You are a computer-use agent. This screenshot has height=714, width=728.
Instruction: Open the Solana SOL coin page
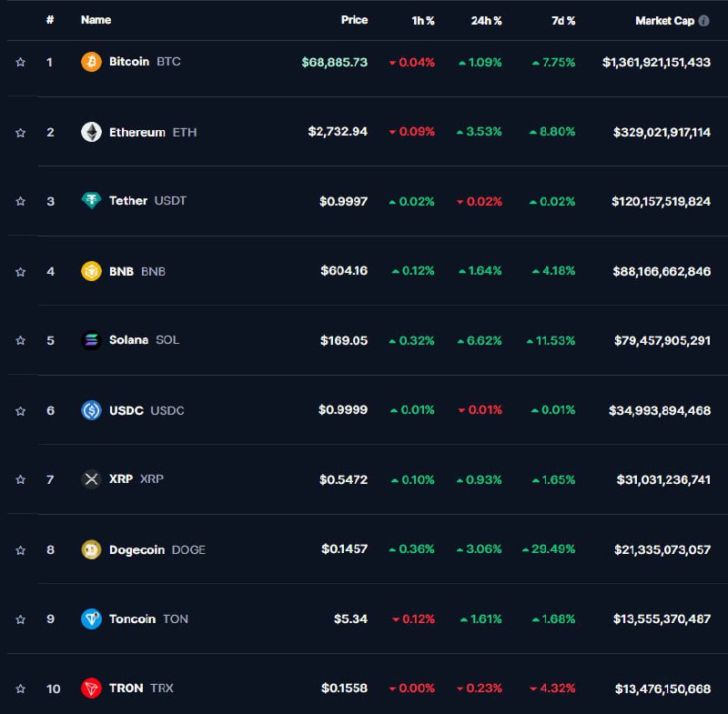(144, 340)
